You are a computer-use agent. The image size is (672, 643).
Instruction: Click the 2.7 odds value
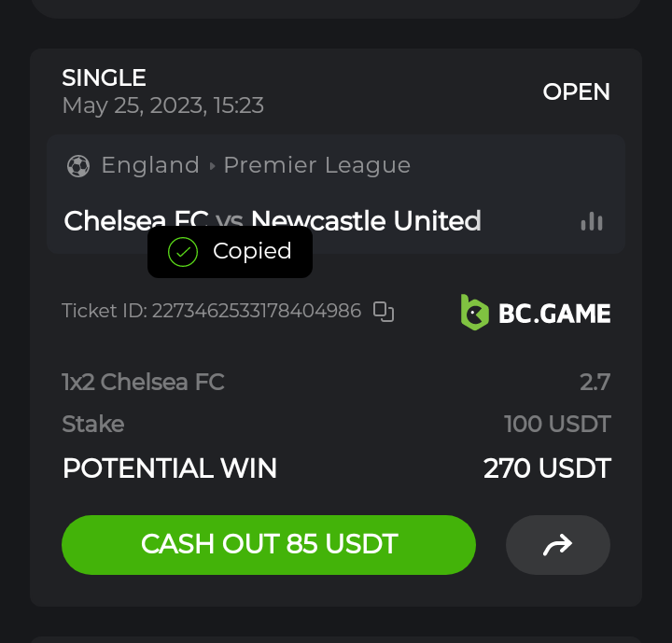[x=595, y=382]
